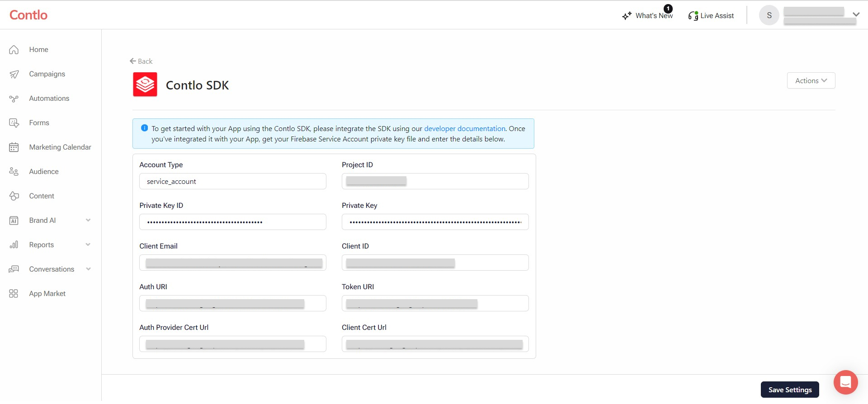Click the Auth Provider Cert Url field
This screenshot has width=868, height=404.
point(233,344)
